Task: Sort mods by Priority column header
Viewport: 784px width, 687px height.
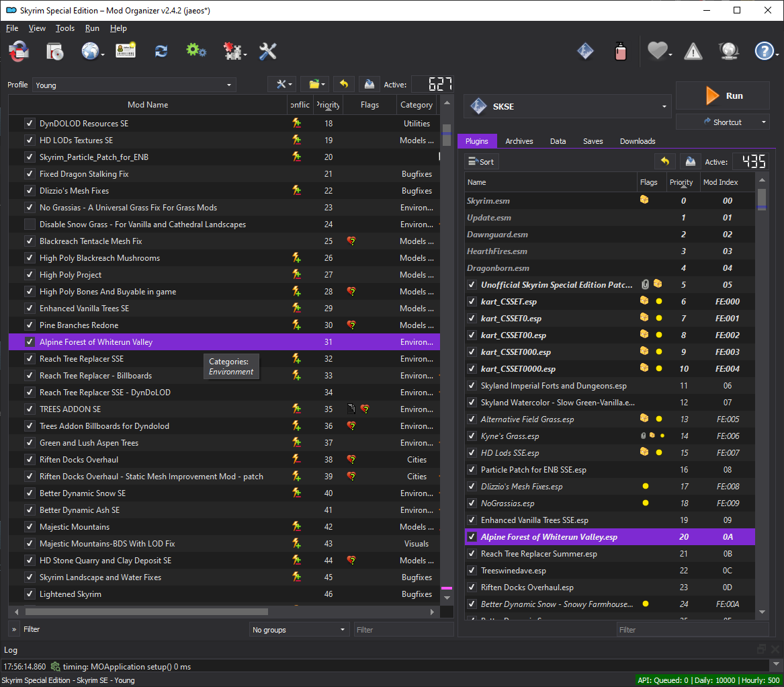Action: point(328,105)
